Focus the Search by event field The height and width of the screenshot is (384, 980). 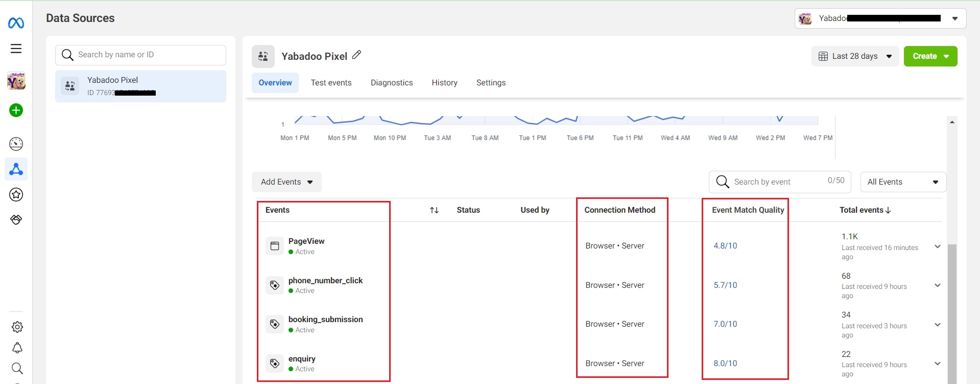(780, 182)
